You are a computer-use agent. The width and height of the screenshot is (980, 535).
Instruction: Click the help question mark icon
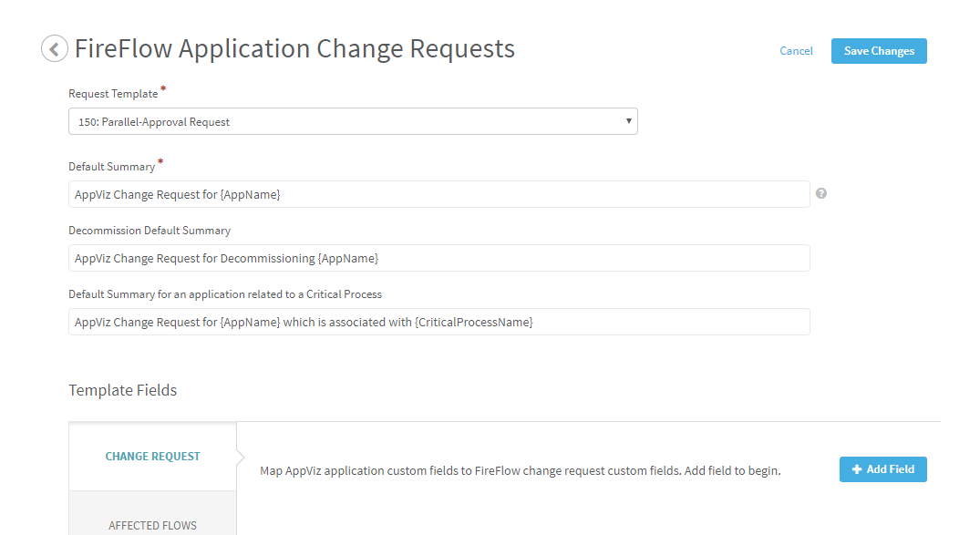[x=821, y=193]
